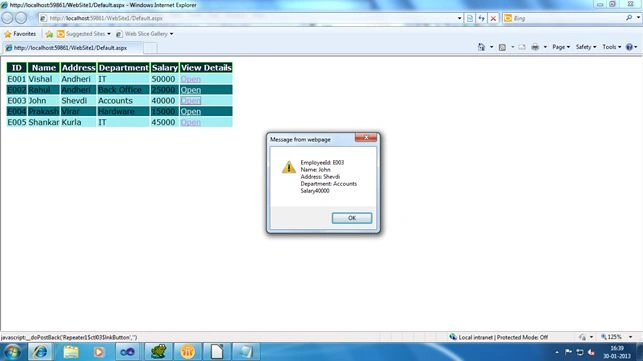Click the Help question mark icon
This screenshot has height=361, width=643.
(x=629, y=47)
